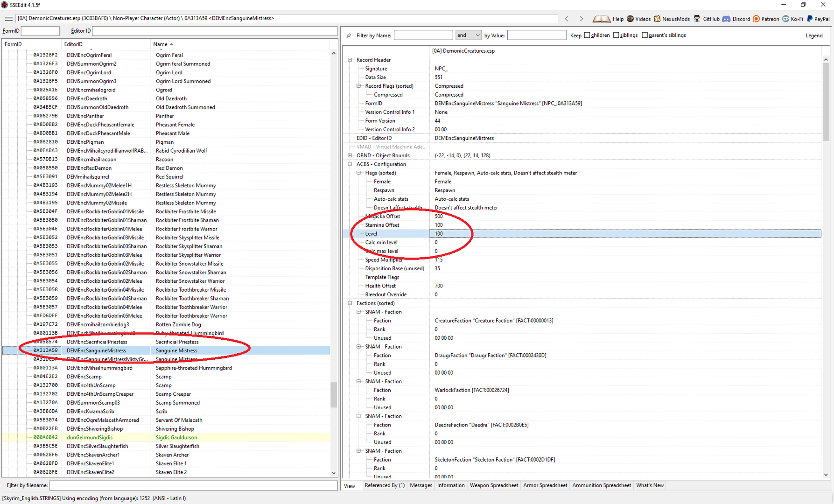Focus the FormID search field

coord(40,31)
